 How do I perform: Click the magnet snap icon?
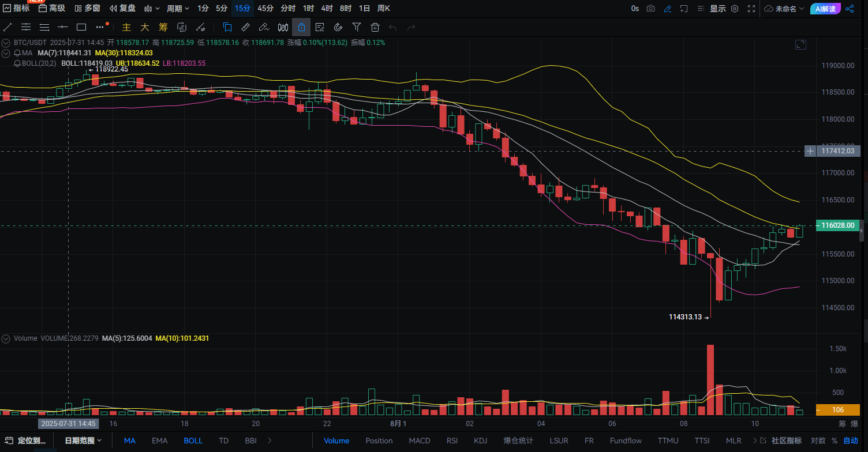click(x=338, y=27)
